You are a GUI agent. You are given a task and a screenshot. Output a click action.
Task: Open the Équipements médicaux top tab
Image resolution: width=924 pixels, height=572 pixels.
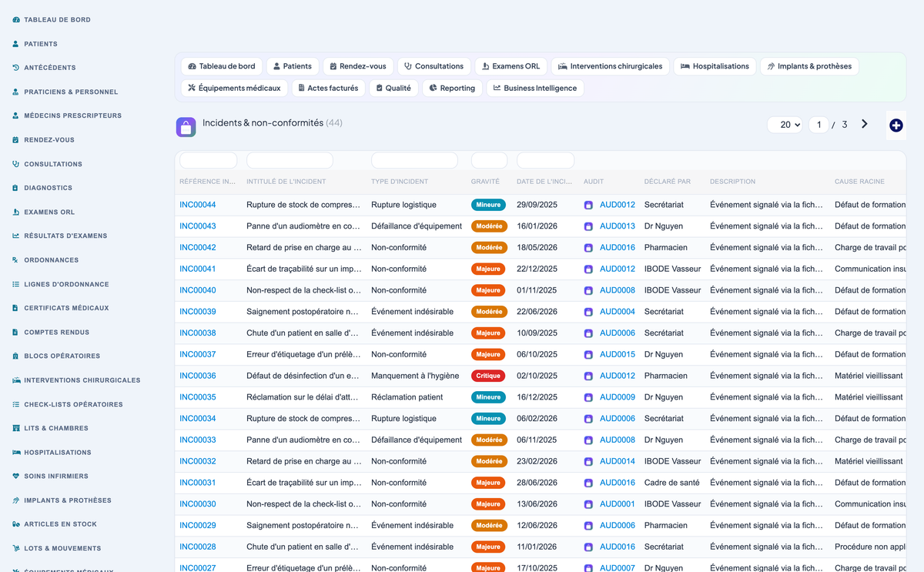[234, 89]
